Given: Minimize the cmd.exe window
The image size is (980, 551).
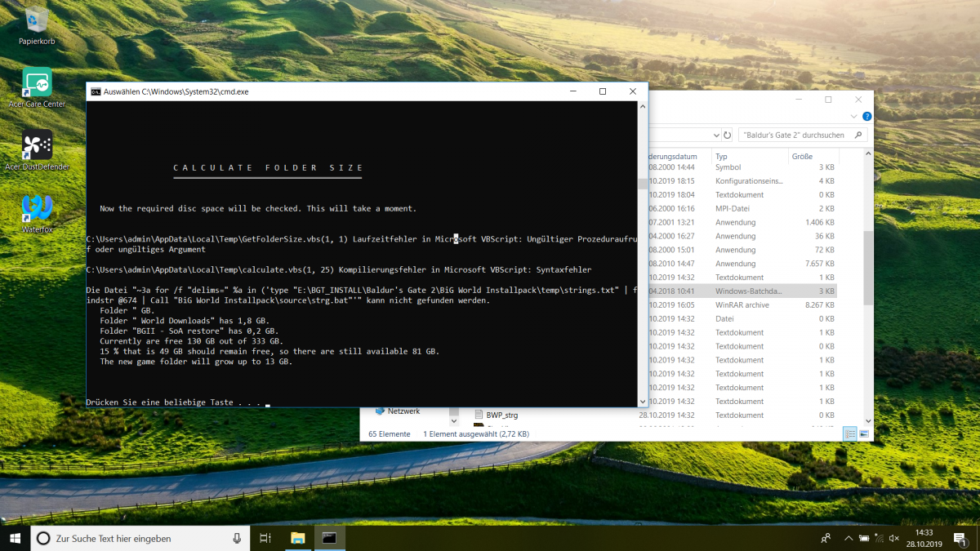Looking at the screenshot, I should 572,91.
